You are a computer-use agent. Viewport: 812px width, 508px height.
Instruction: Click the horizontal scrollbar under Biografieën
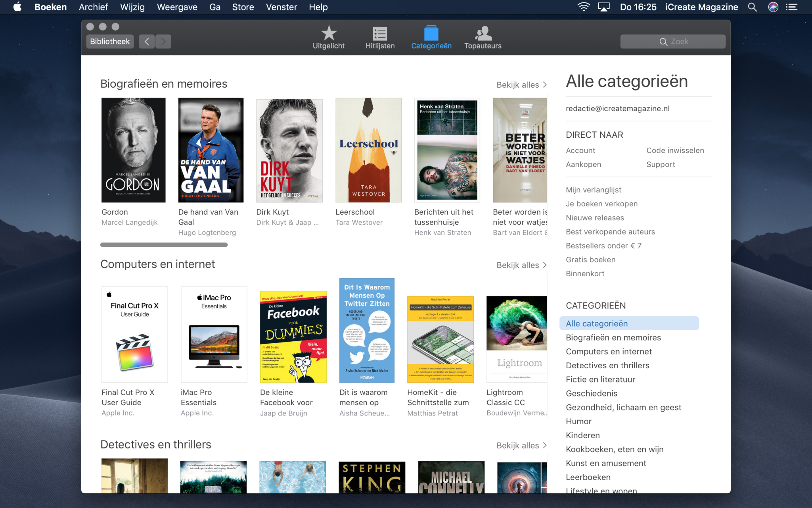point(164,245)
